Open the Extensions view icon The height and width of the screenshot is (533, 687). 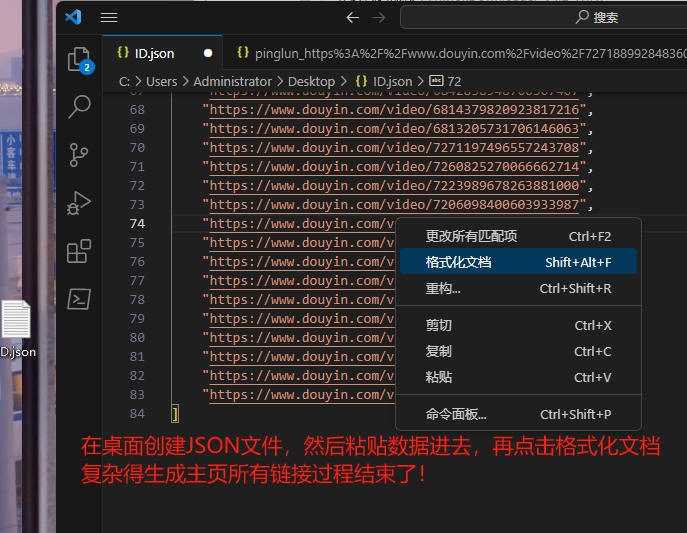(x=79, y=251)
